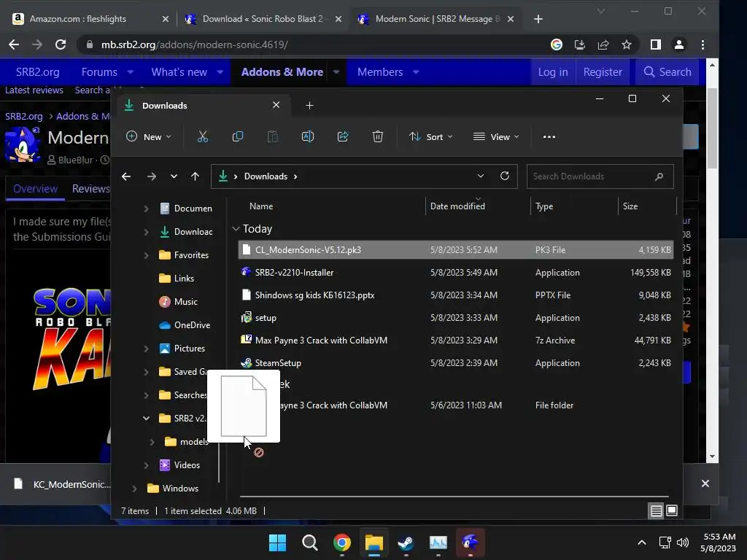Click BlueBlur author link
The image size is (747, 560).
[75, 160]
